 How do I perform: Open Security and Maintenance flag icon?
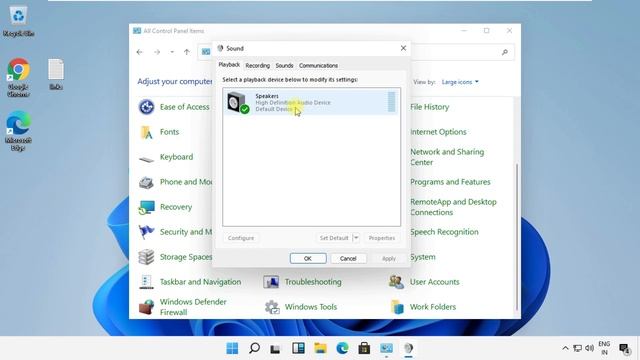[x=147, y=232]
